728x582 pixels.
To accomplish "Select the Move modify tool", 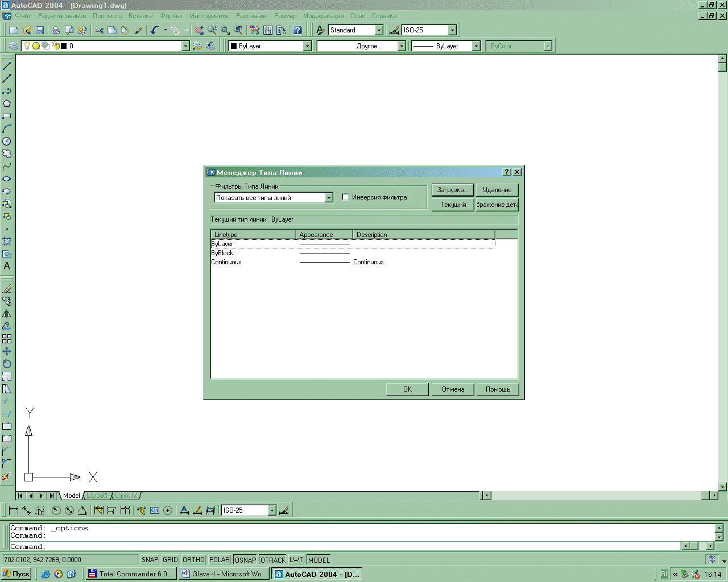I will point(7,351).
